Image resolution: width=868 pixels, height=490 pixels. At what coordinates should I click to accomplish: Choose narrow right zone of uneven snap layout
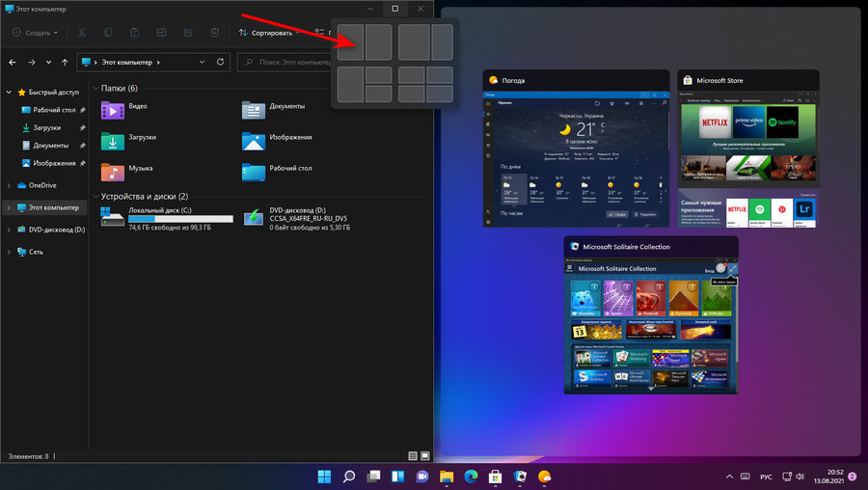[443, 42]
